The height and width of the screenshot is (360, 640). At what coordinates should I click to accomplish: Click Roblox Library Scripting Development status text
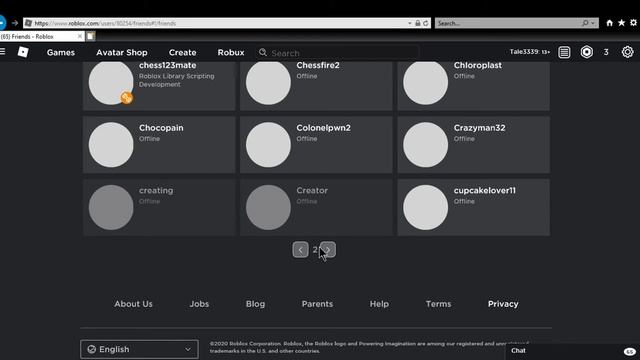point(176,80)
